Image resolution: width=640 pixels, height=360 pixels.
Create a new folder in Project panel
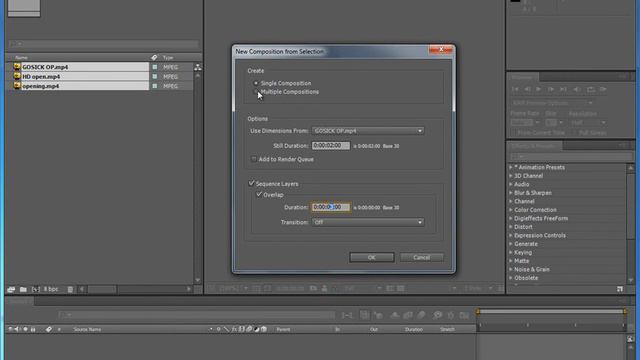click(23, 289)
